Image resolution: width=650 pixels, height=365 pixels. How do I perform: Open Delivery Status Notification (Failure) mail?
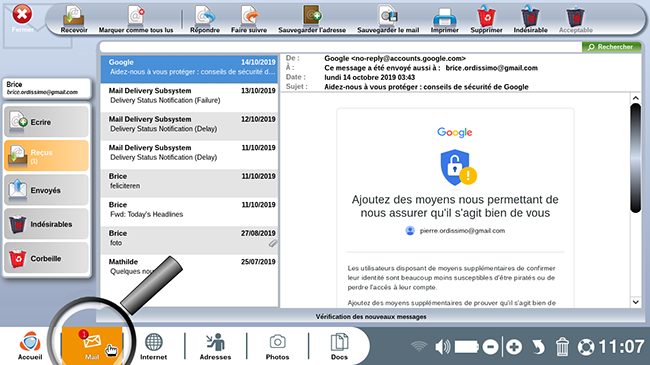(x=189, y=97)
